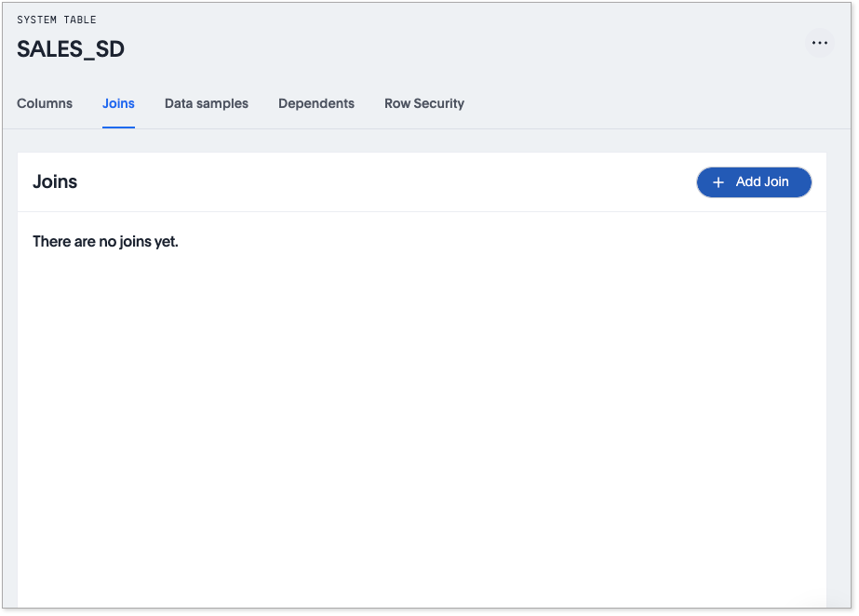
Task: Click the 'Add Join' text label
Action: tap(762, 182)
